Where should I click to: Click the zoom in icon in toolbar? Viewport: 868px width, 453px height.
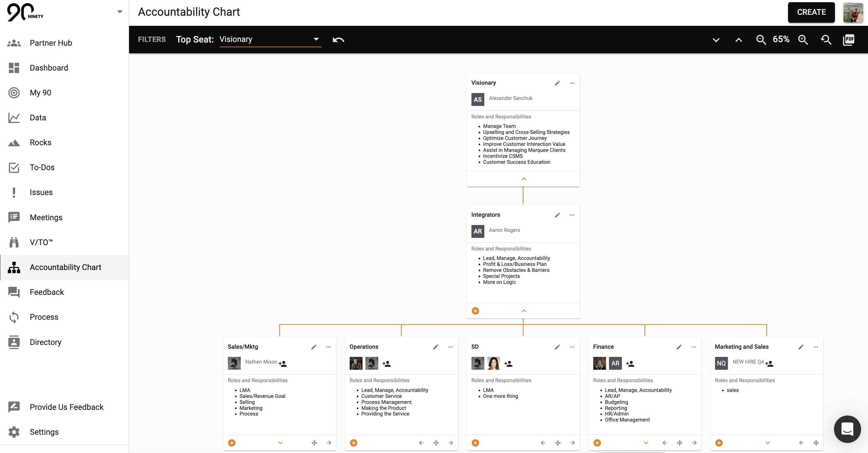click(x=803, y=39)
